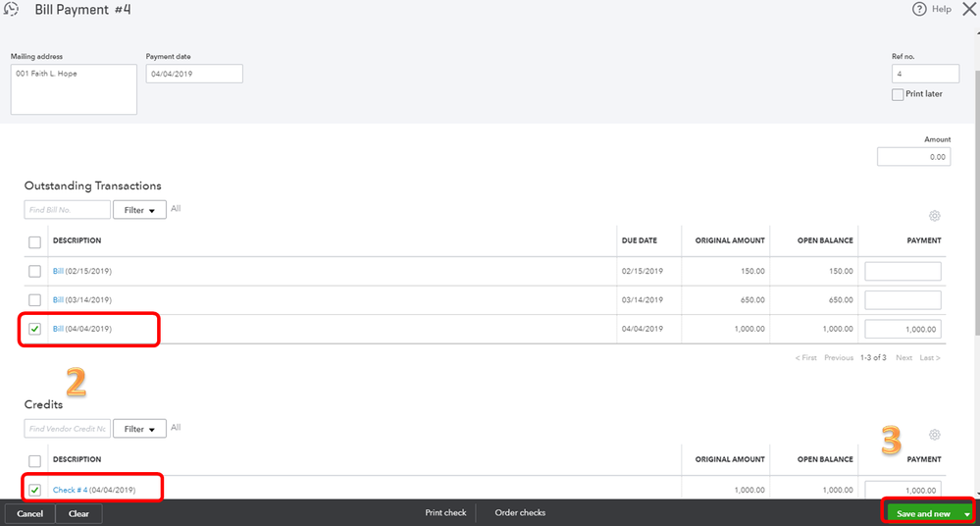980x526 pixels.
Task: Click the Previous pagination link
Action: [x=839, y=358]
